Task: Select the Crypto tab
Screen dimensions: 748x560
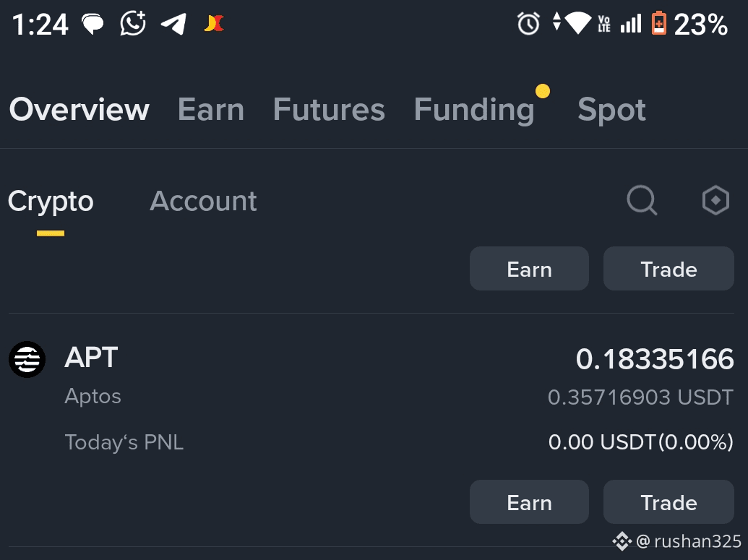Action: click(51, 201)
